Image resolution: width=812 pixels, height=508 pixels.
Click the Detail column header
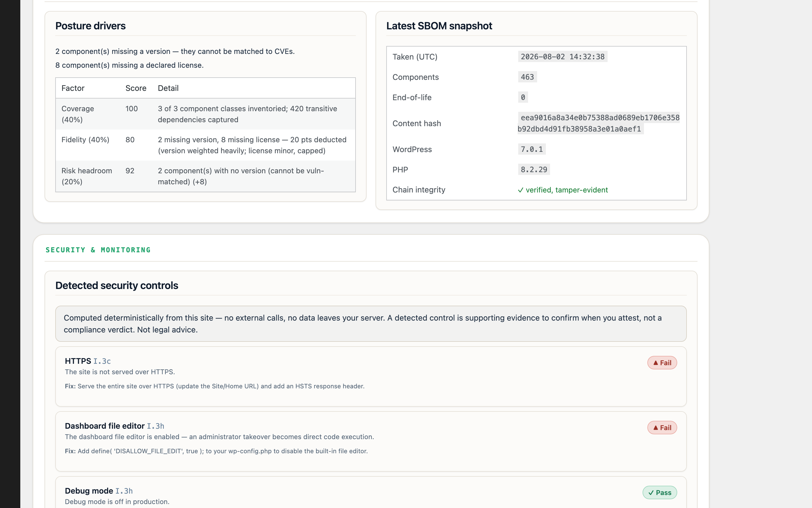168,88
